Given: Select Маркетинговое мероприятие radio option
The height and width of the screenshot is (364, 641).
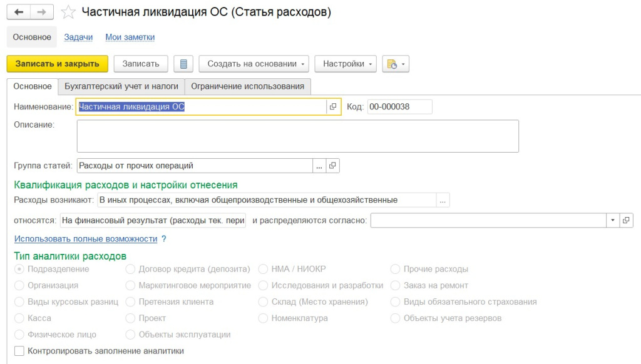Looking at the screenshot, I should tap(130, 286).
